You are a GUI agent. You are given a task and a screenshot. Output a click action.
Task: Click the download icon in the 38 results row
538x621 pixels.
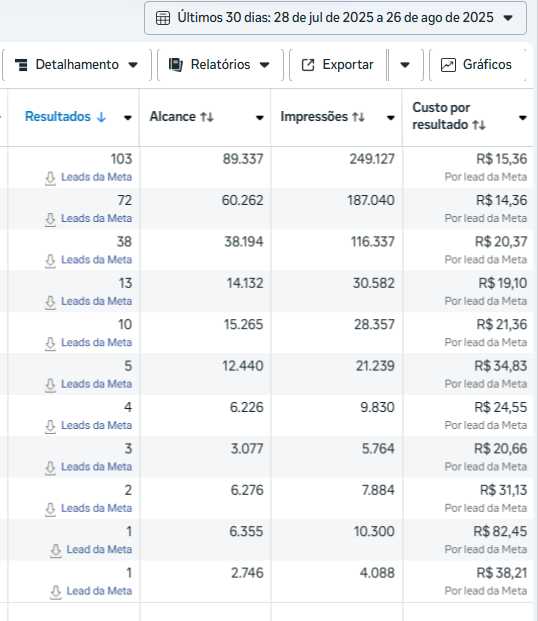click(50, 261)
